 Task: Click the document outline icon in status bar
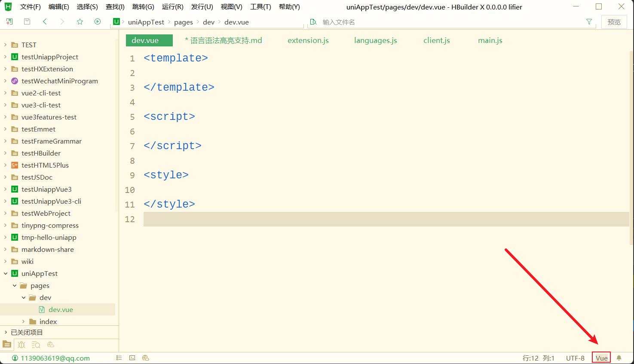(119, 358)
